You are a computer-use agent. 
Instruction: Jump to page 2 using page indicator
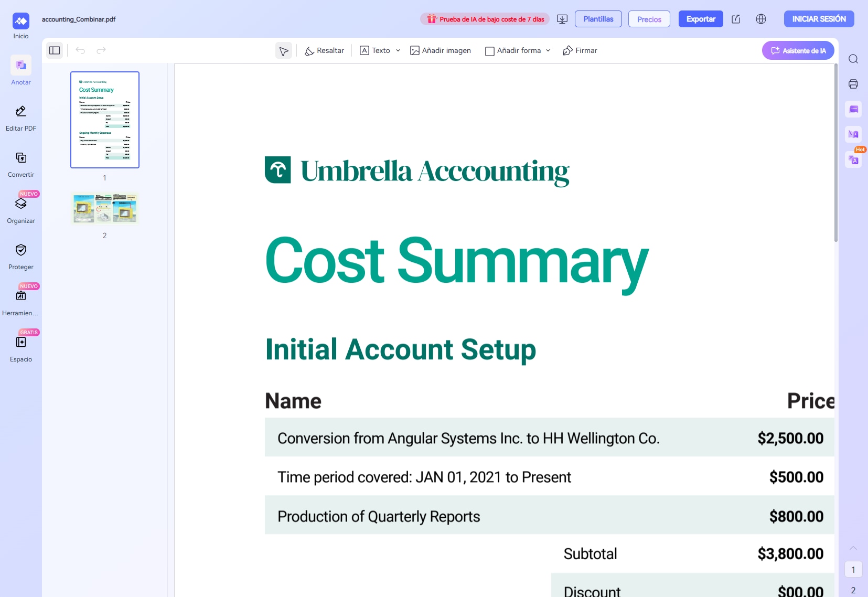click(x=853, y=590)
